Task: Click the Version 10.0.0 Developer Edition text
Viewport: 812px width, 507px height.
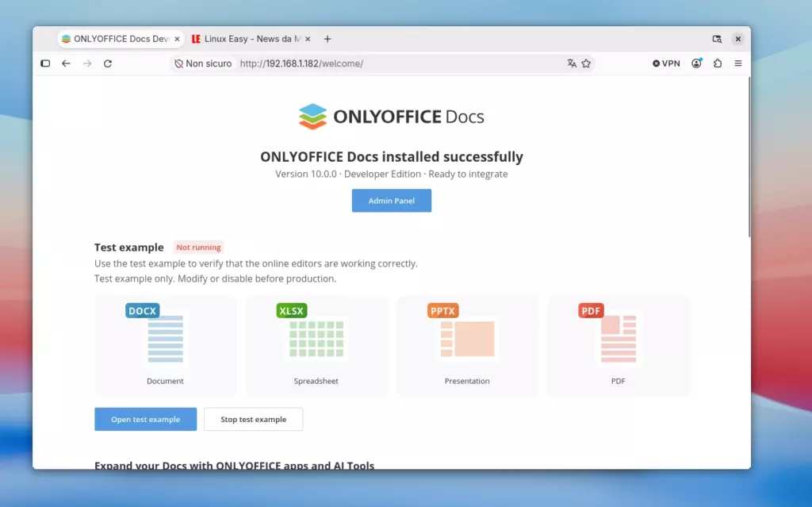Action: [392, 175]
